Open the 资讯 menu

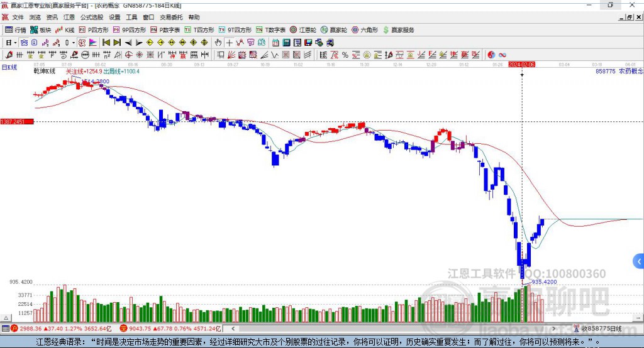pyautogui.click(x=52, y=17)
